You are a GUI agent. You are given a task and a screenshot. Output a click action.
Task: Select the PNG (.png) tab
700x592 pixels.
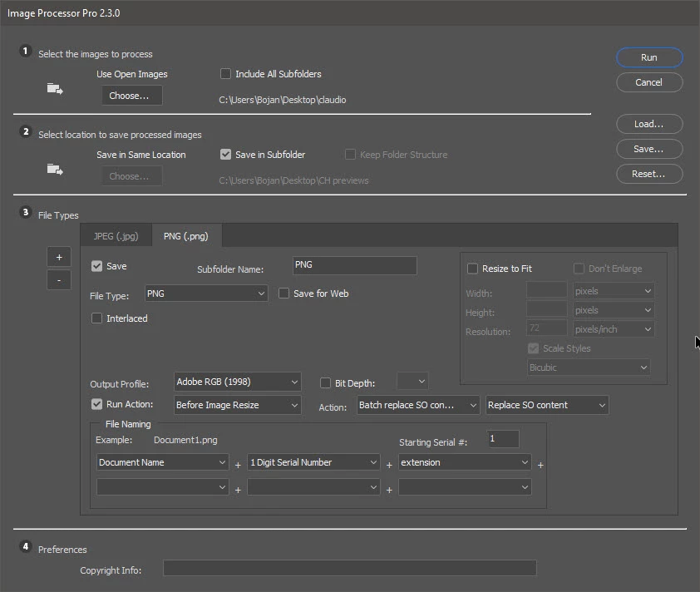(x=186, y=236)
